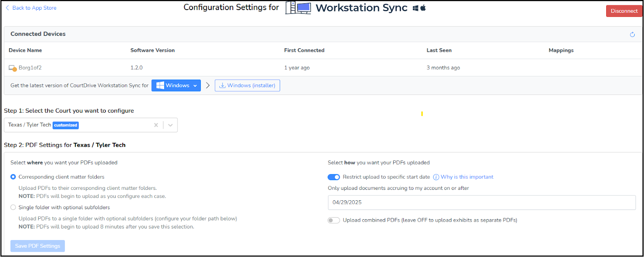The image size is (644, 257).
Task: Click the Device Name column header
Action: pyautogui.click(x=25, y=50)
